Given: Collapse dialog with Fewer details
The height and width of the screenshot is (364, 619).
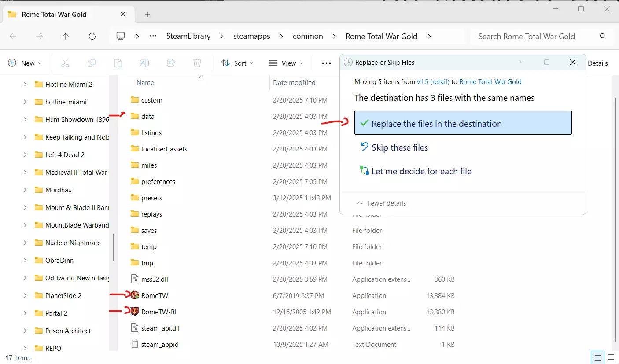Looking at the screenshot, I should [x=381, y=203].
